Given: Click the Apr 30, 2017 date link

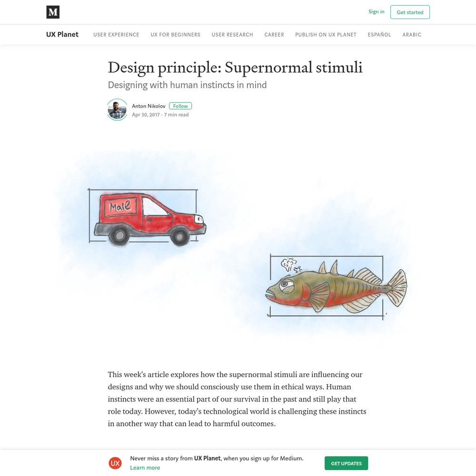Looking at the screenshot, I should point(146,115).
